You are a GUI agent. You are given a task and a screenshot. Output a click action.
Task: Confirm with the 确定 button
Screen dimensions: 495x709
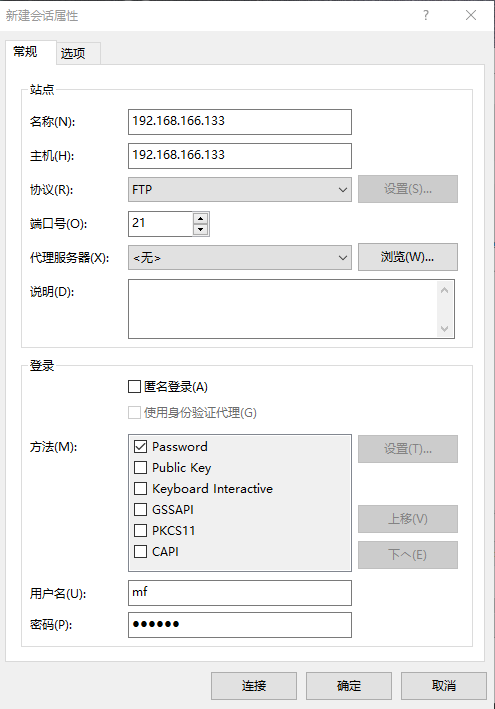point(349,686)
